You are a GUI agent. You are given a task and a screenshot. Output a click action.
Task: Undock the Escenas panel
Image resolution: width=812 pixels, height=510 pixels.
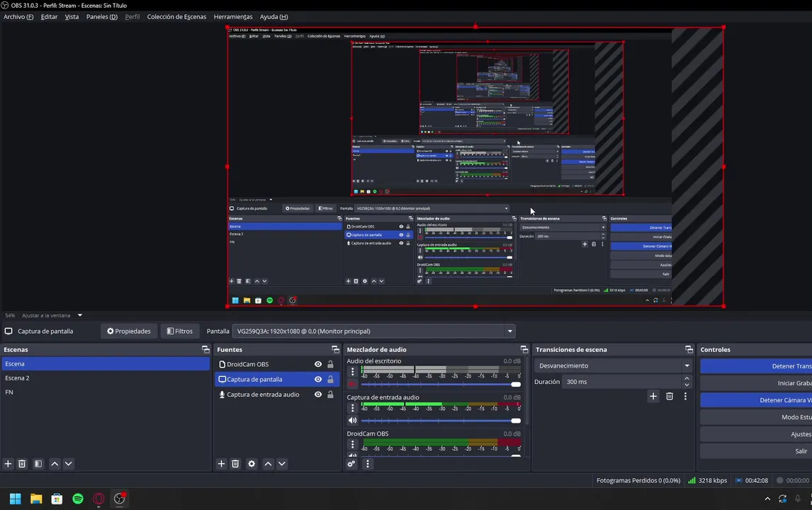click(x=205, y=349)
